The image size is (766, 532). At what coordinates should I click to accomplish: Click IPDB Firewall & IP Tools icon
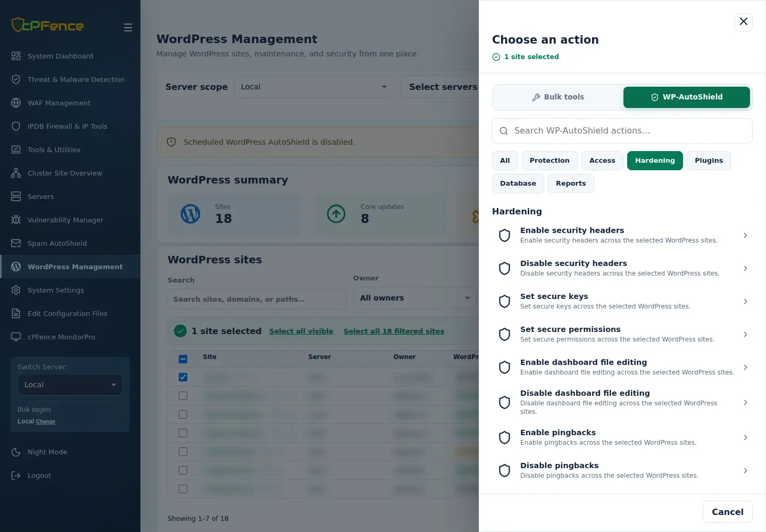[x=16, y=126]
